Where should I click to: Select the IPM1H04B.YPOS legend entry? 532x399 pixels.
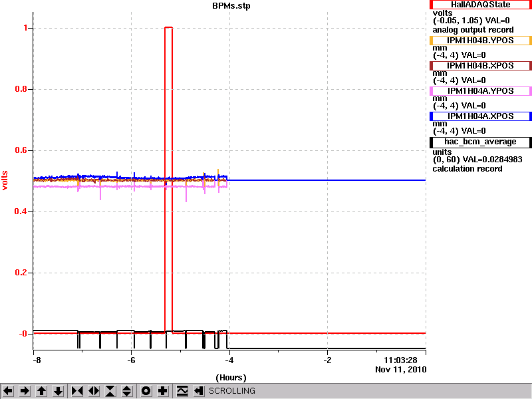click(480, 41)
